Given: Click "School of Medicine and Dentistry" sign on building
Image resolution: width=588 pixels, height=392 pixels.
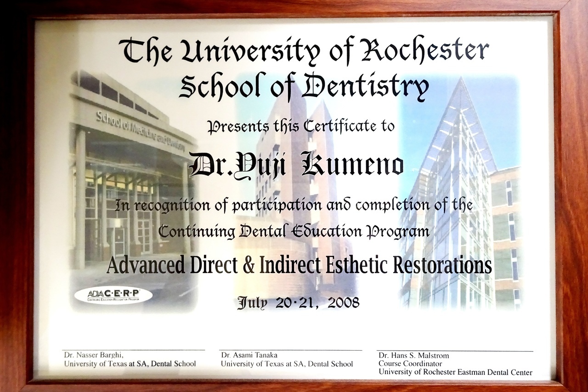Looking at the screenshot, I should tap(140, 131).
